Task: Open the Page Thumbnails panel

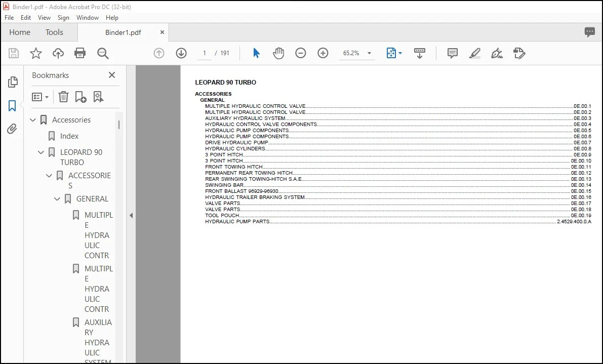Action: click(13, 82)
